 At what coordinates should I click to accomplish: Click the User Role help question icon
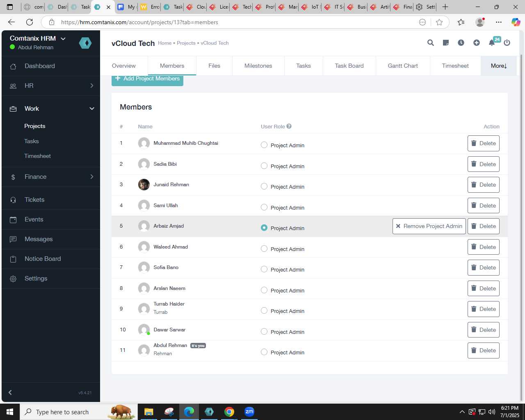289,126
